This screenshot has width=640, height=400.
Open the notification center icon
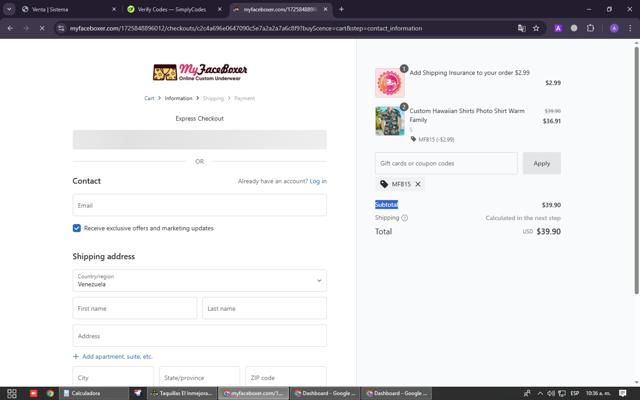click(622, 393)
